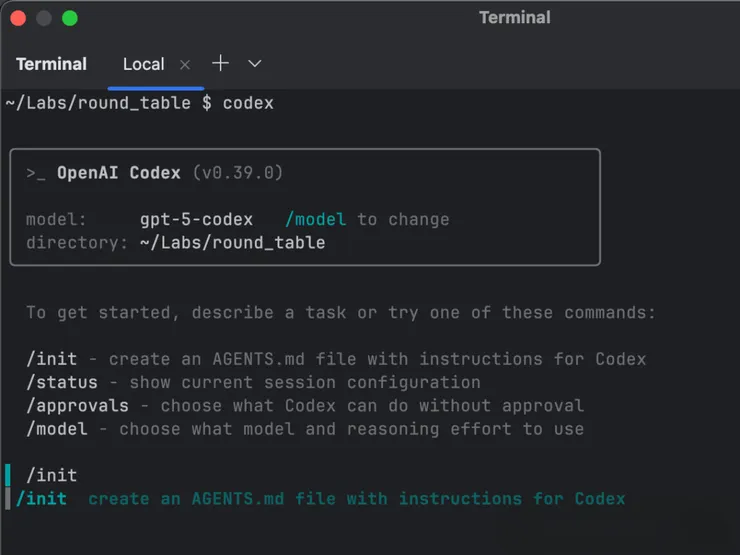
Task: Close the window with red button
Action: coord(18,18)
